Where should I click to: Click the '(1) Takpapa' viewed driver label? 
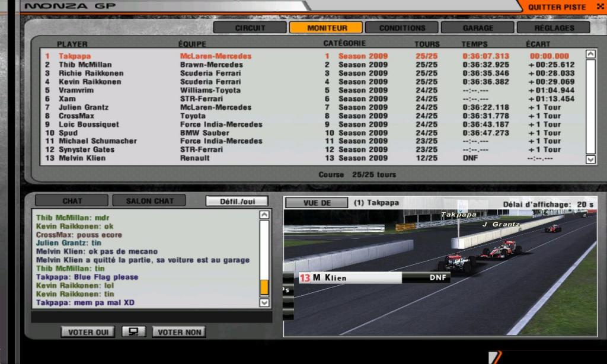[x=376, y=203]
